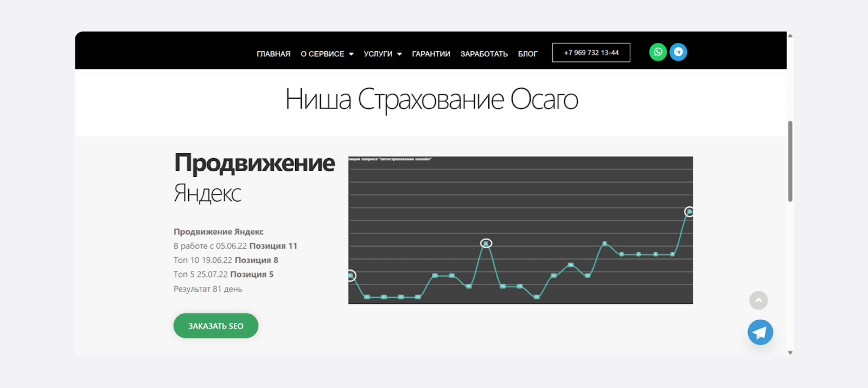
Task: Open the WhatsApp contact icon in header
Action: [658, 52]
